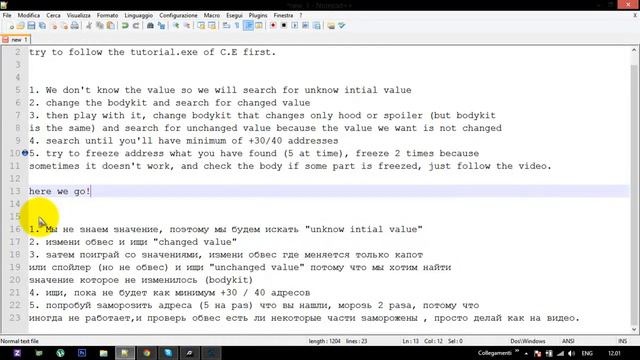
Task: Click the text 'try to follow the tutorial.exe'
Action: pyautogui.click(x=113, y=52)
